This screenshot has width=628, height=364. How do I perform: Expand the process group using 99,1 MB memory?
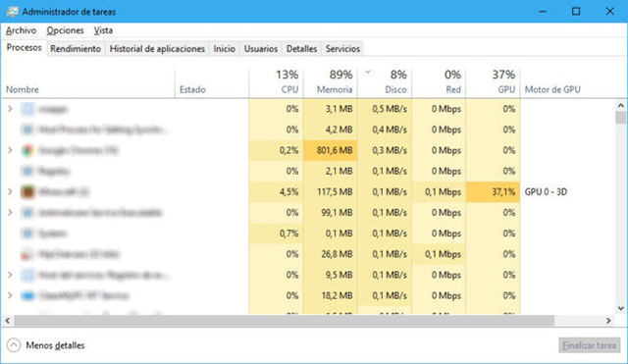(x=10, y=212)
